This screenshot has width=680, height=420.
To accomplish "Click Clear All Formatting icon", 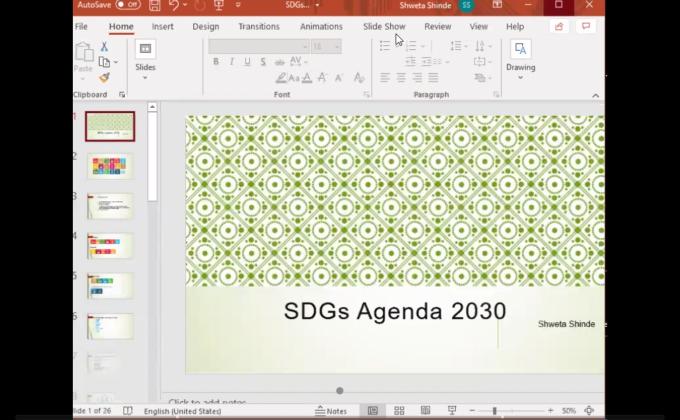I will point(358,78).
